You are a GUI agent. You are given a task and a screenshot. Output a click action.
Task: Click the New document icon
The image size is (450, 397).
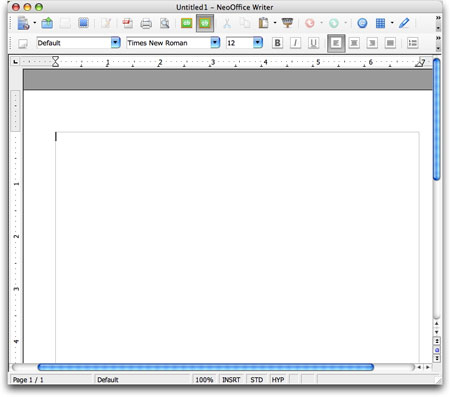pos(23,23)
